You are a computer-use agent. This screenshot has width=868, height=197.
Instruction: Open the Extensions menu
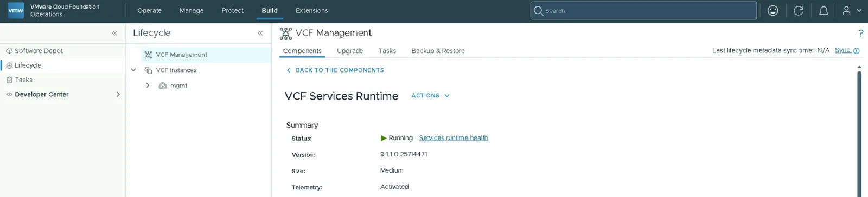pyautogui.click(x=311, y=11)
